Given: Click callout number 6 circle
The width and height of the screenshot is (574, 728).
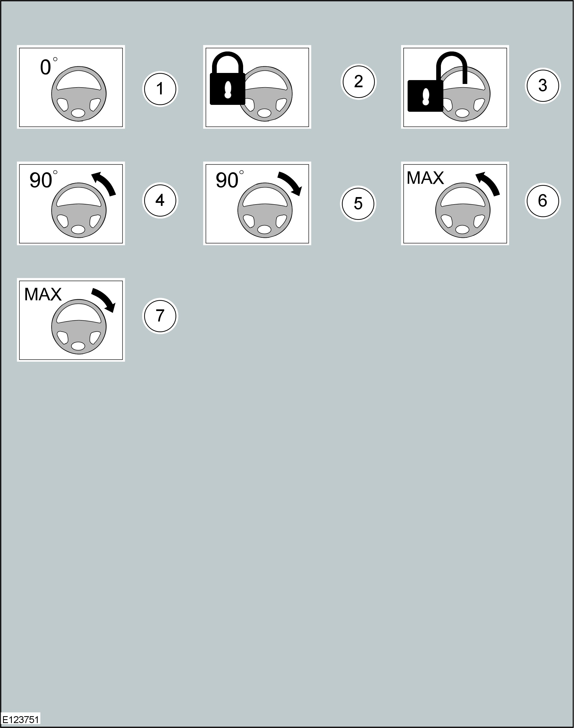Looking at the screenshot, I should click(x=542, y=201).
